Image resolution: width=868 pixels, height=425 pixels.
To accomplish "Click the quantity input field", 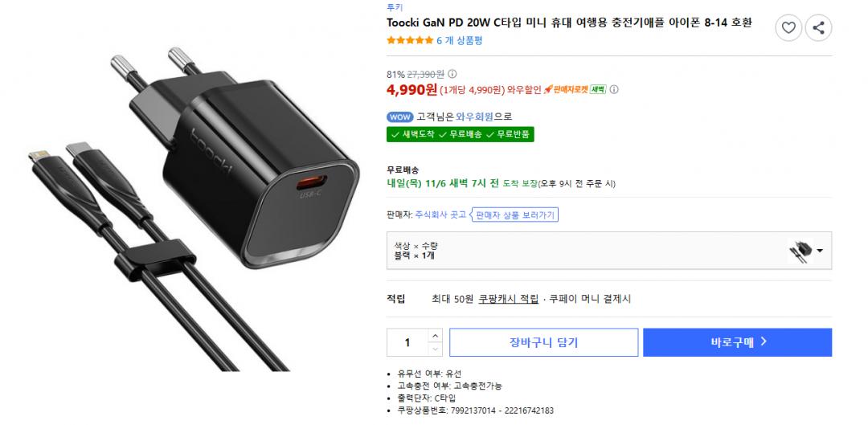I will click(407, 342).
